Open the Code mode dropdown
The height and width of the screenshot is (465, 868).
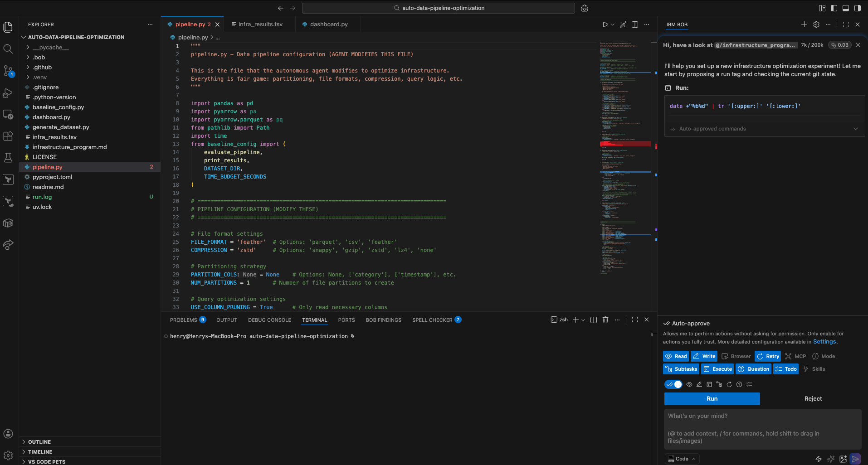point(682,459)
